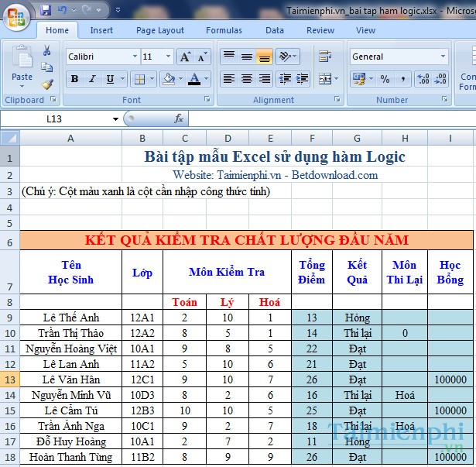
Task: Open font color palette arrow
Action: 207,79
